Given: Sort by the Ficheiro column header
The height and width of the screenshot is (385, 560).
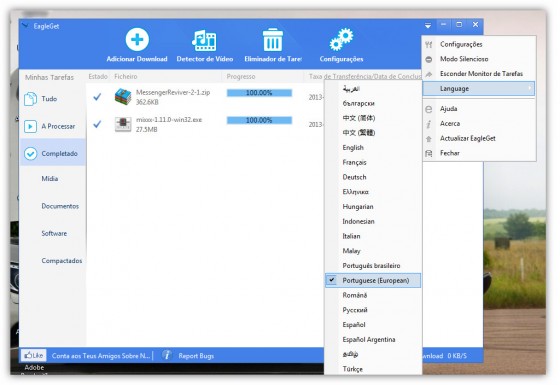Looking at the screenshot, I should (x=126, y=76).
